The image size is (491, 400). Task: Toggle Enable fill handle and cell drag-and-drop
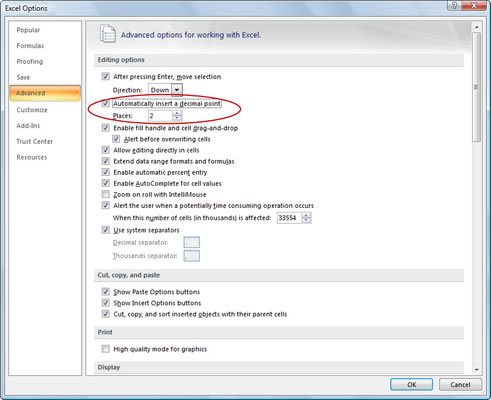pyautogui.click(x=106, y=128)
